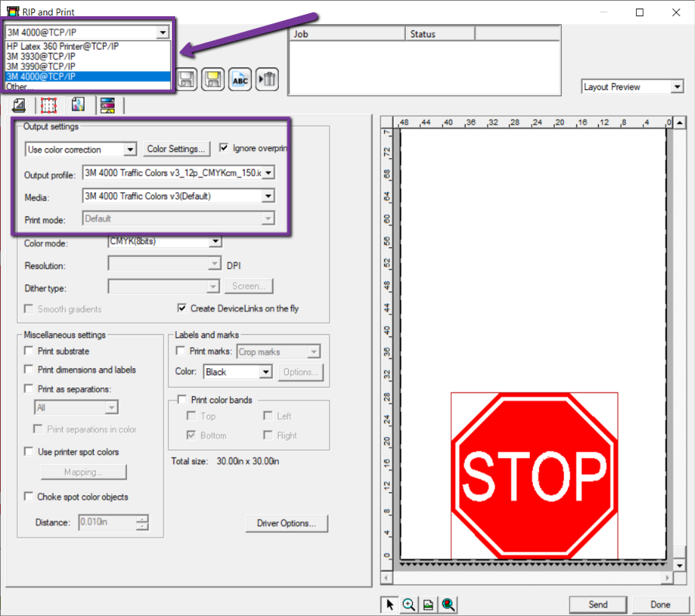The width and height of the screenshot is (695, 616).
Task: Open the Media selection dropdown
Action: tap(268, 196)
